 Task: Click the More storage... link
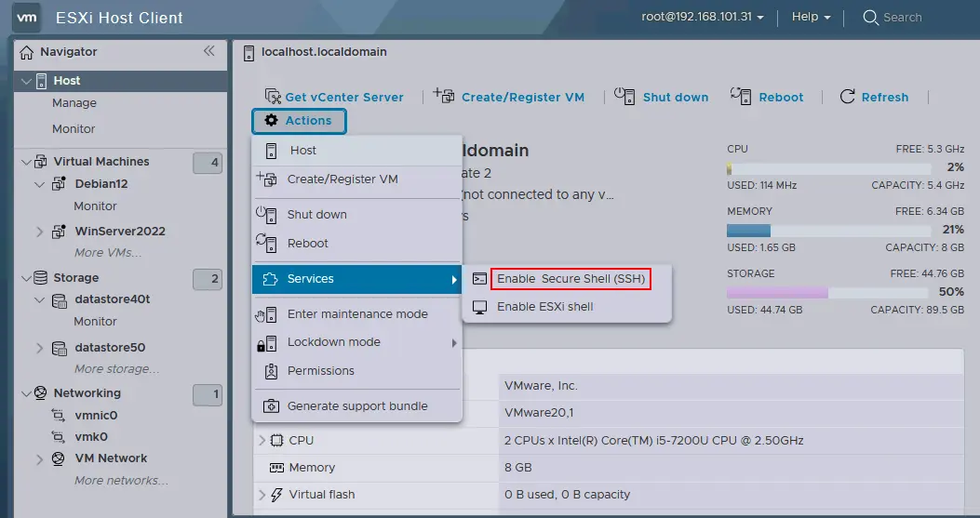[117, 369]
